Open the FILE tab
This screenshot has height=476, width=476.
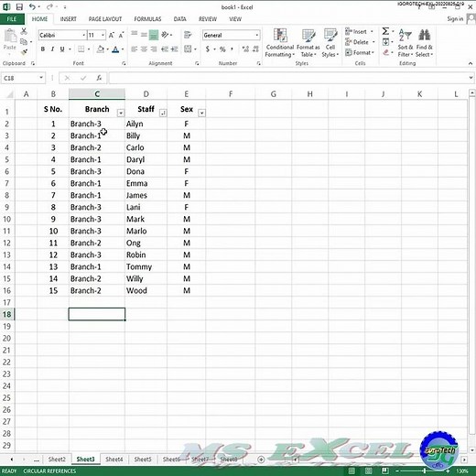pos(12,19)
